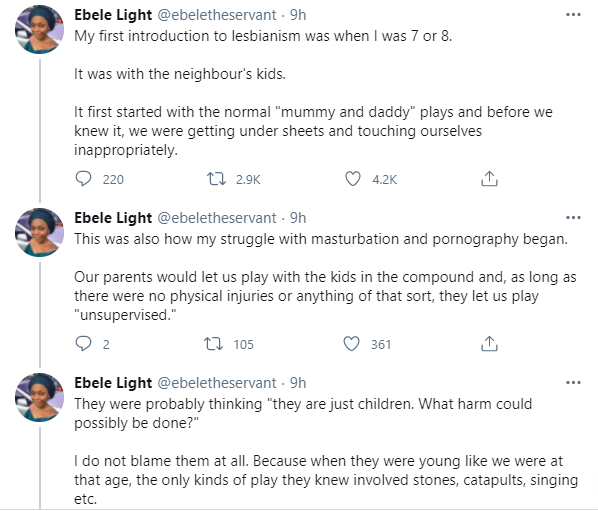Retweet the tweet with 2.9K retweets
The image size is (598, 511).
(x=216, y=178)
